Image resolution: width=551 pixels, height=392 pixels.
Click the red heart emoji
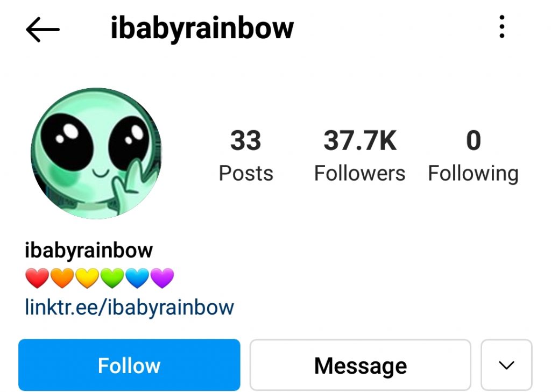[37, 278]
